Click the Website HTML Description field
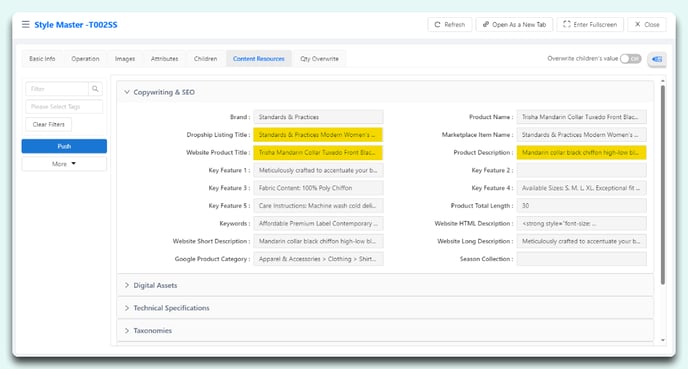 tap(581, 223)
